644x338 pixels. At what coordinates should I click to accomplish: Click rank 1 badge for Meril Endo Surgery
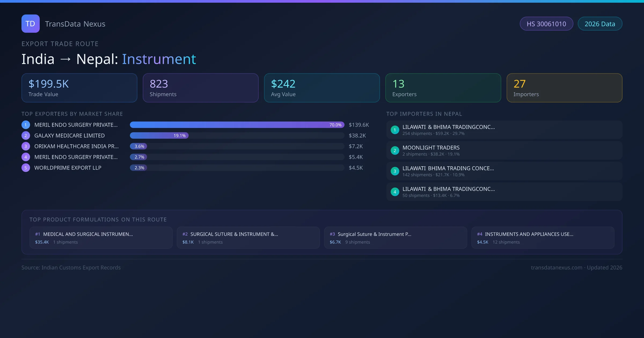(26, 125)
